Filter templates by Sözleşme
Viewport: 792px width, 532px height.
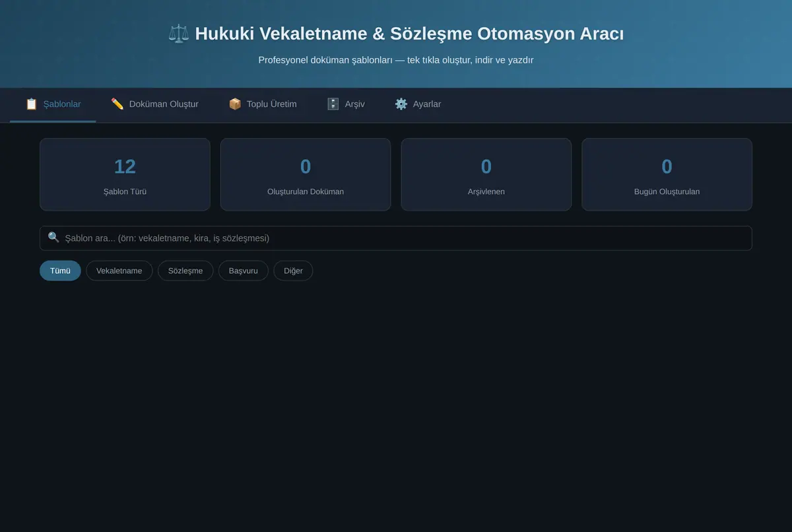(x=185, y=271)
